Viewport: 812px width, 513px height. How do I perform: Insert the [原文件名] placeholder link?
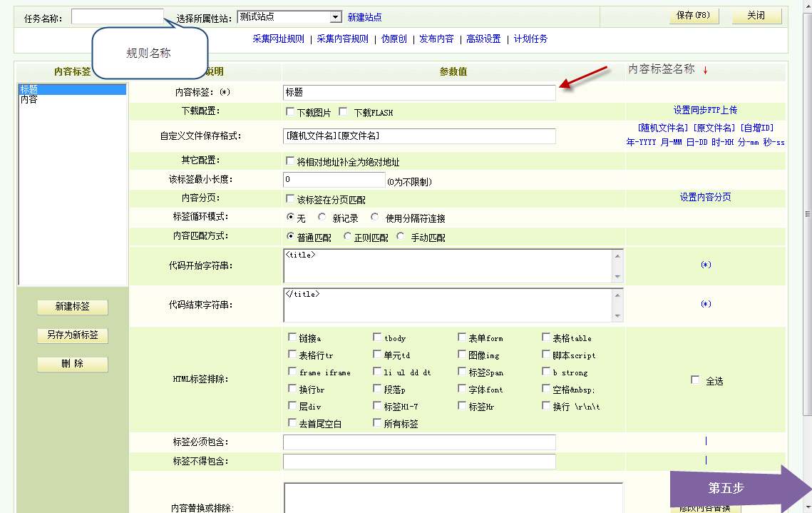point(714,128)
